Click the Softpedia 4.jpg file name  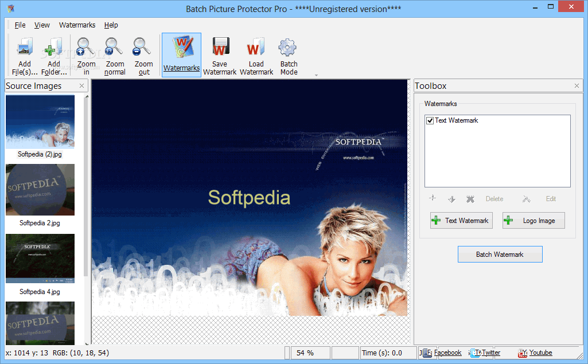pyautogui.click(x=40, y=292)
